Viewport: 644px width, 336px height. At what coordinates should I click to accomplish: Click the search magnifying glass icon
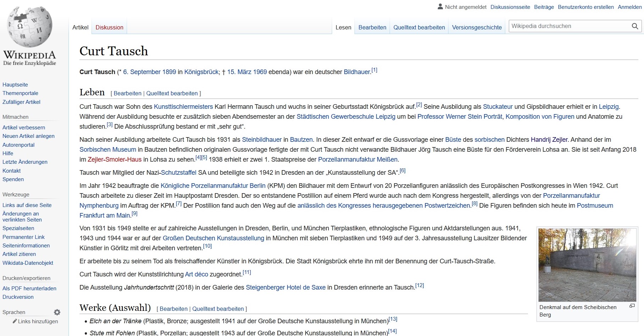tap(635, 26)
